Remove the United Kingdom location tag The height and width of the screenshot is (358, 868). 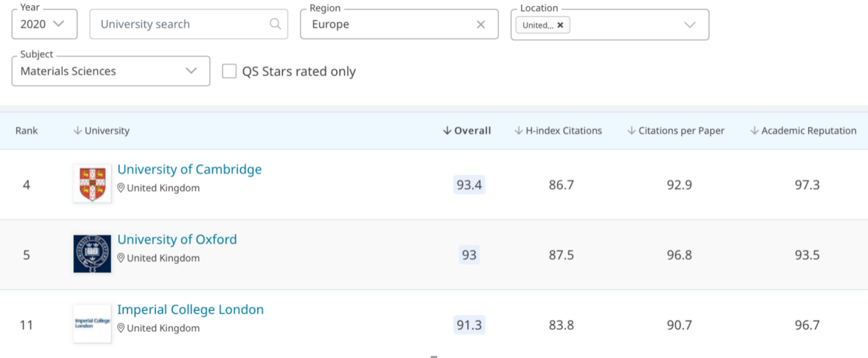pos(560,25)
